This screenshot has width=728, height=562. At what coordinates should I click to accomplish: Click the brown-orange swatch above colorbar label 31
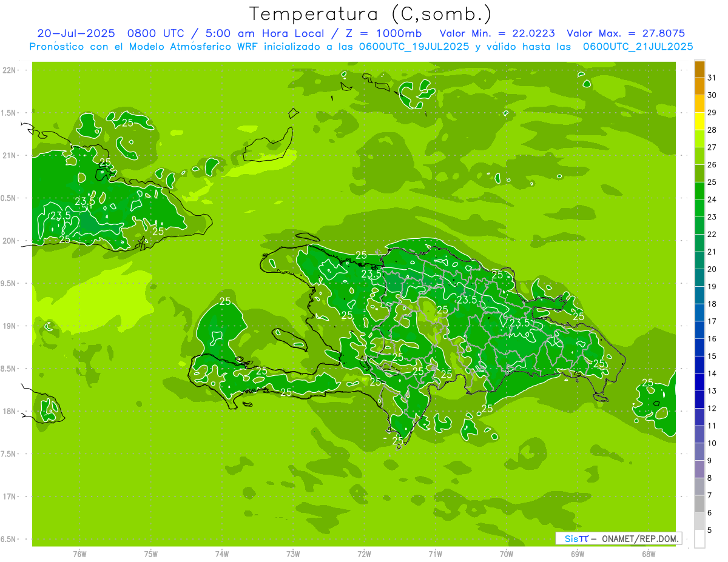pos(699,70)
